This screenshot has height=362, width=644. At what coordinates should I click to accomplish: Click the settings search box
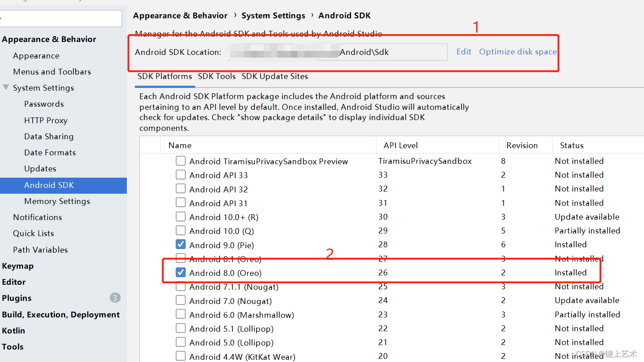61,18
